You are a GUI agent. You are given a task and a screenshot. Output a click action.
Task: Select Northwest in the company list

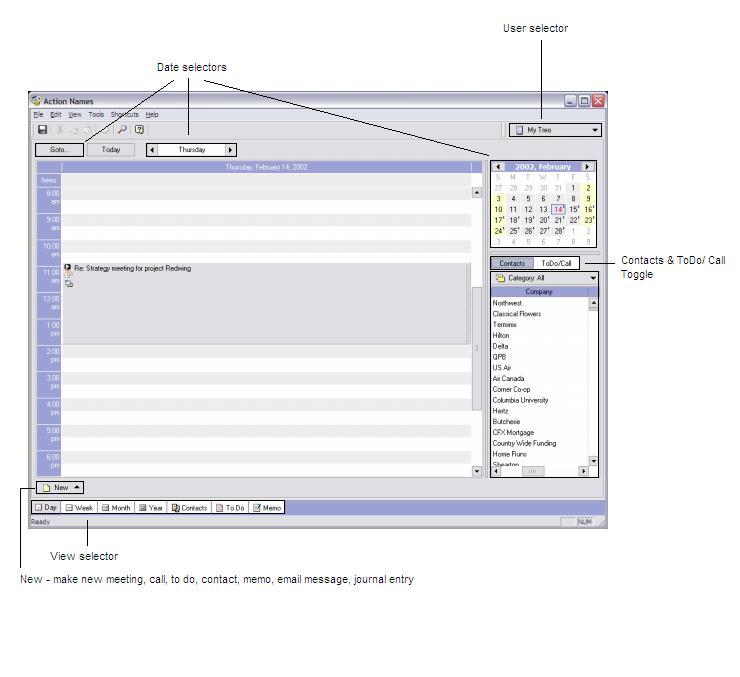click(507, 303)
